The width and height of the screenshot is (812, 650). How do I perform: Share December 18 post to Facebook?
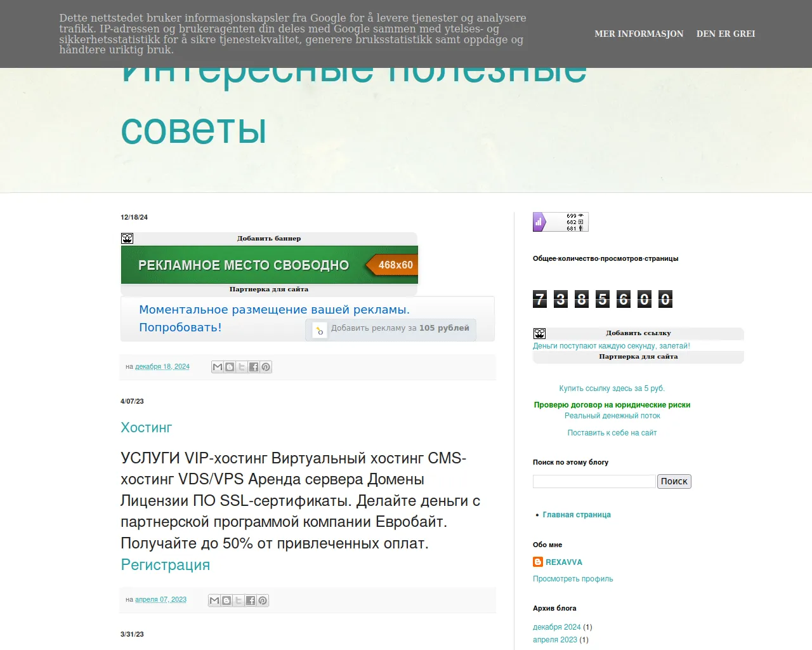(254, 367)
